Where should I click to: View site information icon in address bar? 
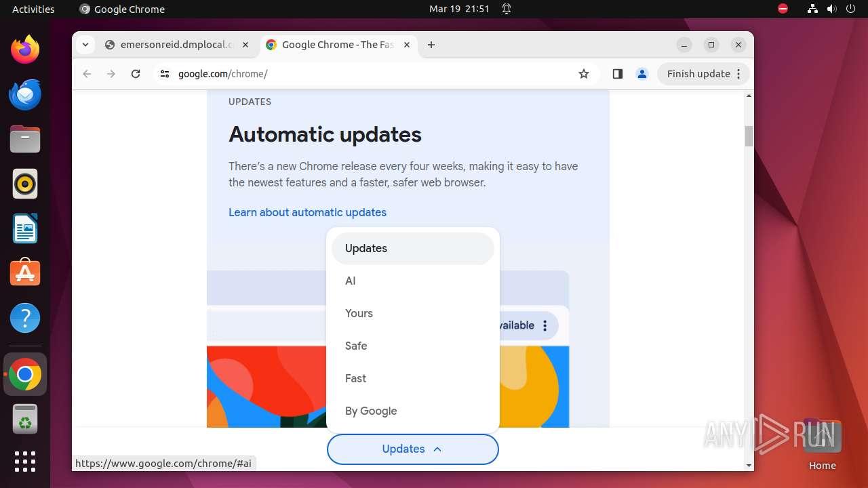click(164, 74)
